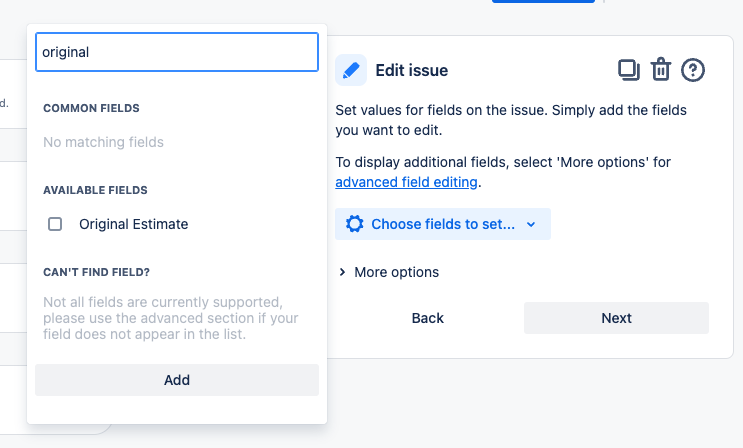
Task: Click the pencil Edit issue icon
Action: (x=351, y=70)
